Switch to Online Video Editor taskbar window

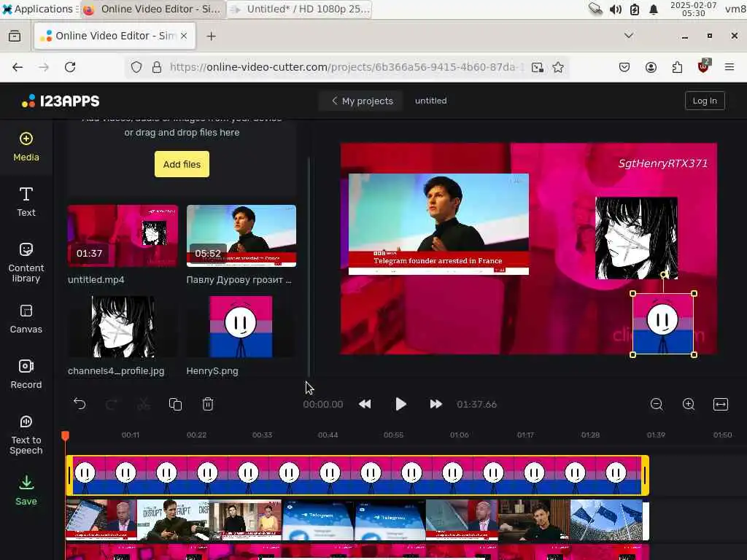(152, 9)
